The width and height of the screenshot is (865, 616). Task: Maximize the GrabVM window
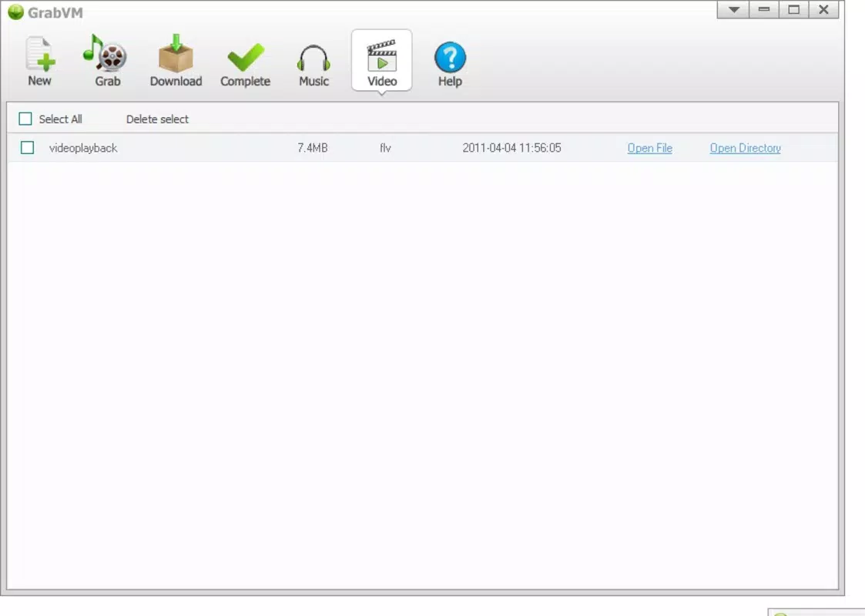click(793, 10)
